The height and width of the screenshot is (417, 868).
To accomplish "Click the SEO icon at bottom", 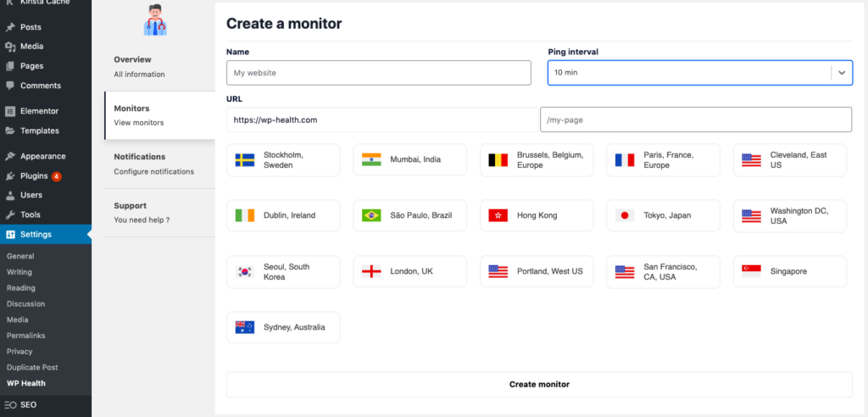I will (10, 405).
